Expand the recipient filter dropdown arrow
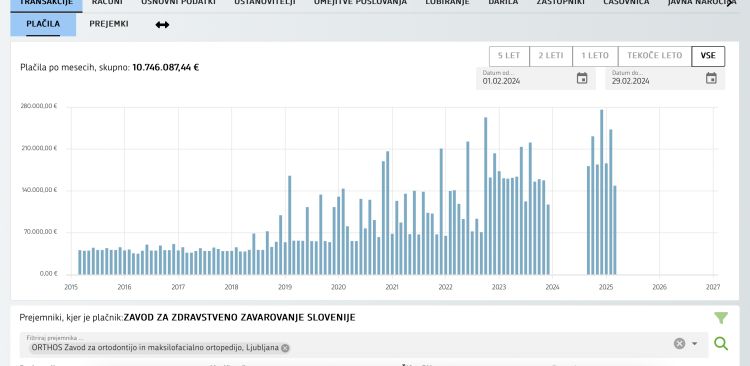Image resolution: width=750 pixels, height=366 pixels. click(695, 344)
